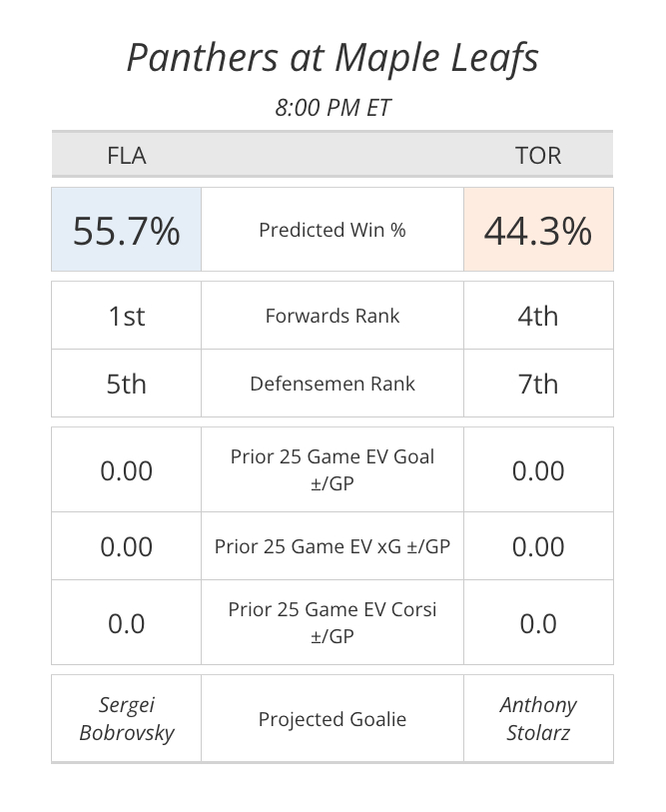Click the Projected Goalie row label
The image size is (666, 812).
(x=333, y=719)
